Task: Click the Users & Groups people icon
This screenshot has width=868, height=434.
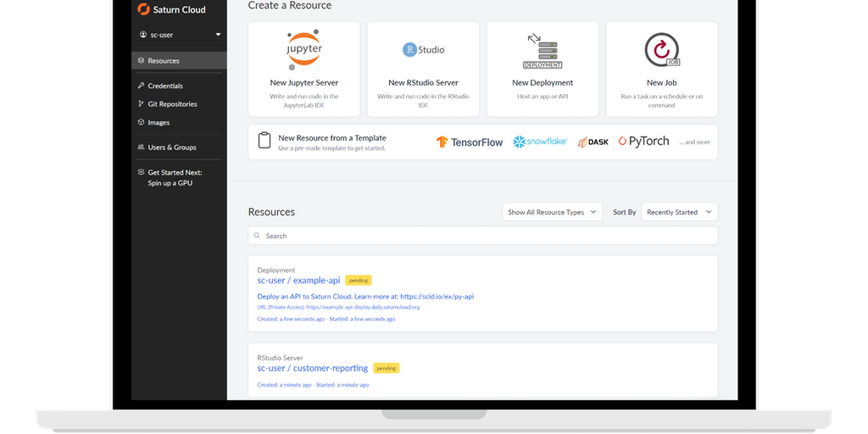Action: click(x=141, y=147)
